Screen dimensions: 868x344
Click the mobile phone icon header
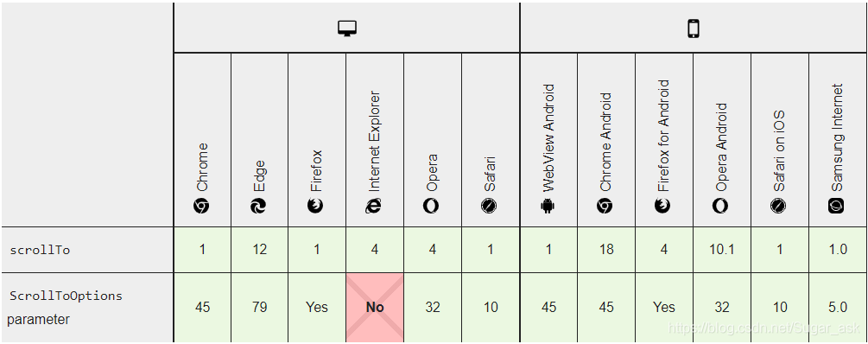coord(693,29)
